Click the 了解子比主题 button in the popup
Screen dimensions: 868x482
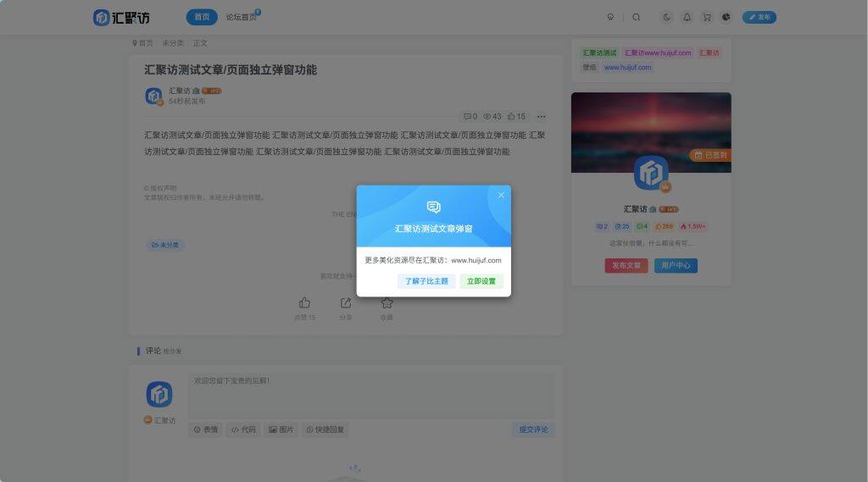(x=426, y=281)
